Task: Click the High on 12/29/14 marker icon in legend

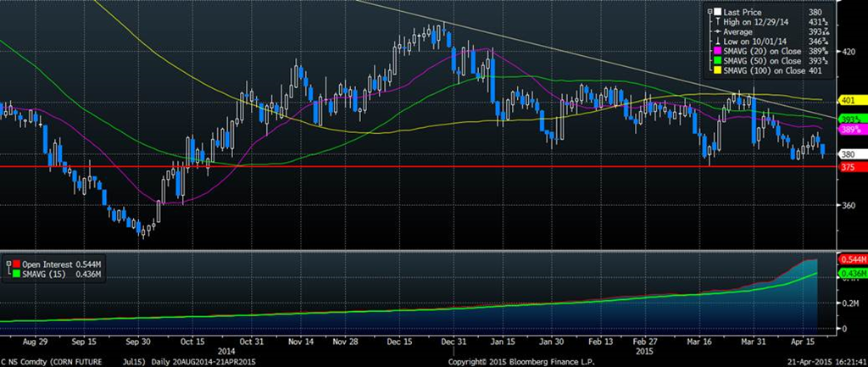Action: 717,20
